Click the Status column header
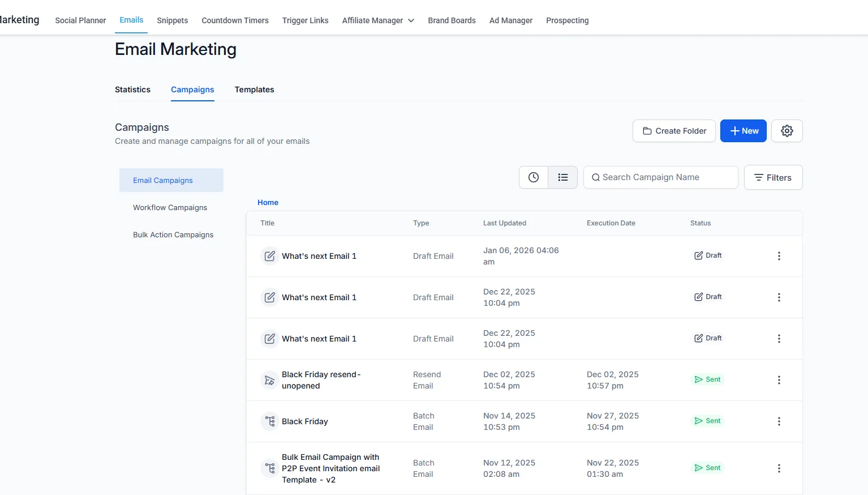 pyautogui.click(x=701, y=223)
